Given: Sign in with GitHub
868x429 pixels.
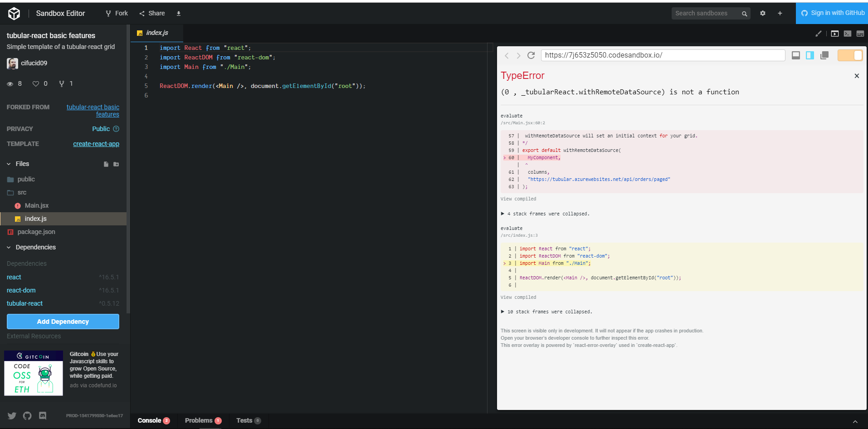Looking at the screenshot, I should point(832,13).
